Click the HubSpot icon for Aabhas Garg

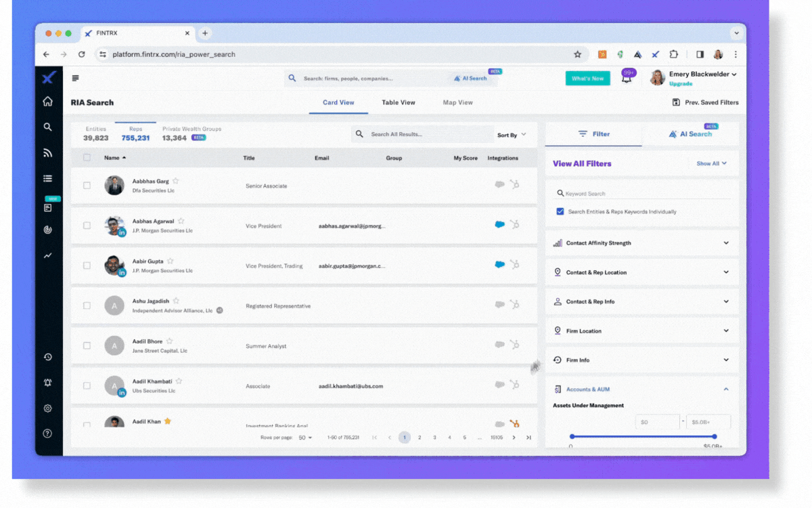(514, 184)
